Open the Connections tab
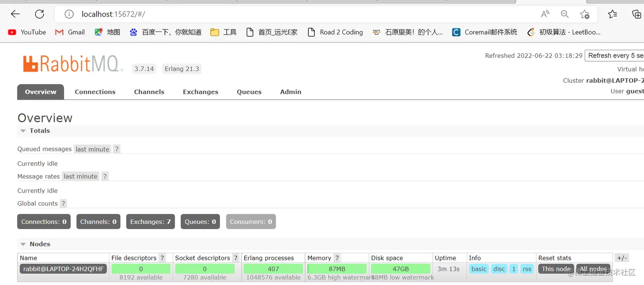 [x=95, y=92]
